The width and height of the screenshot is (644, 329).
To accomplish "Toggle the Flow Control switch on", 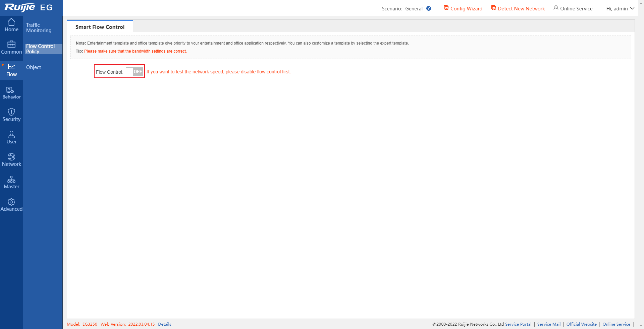I will [x=135, y=72].
